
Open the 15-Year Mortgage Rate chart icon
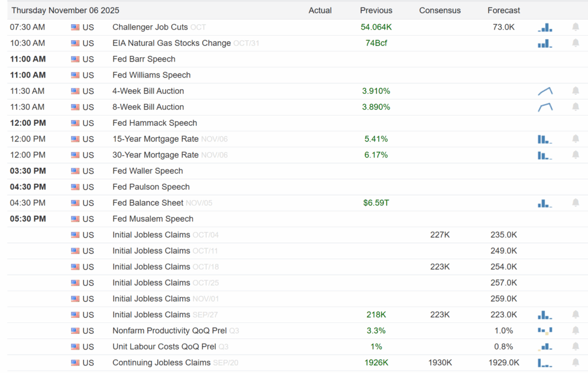click(x=545, y=139)
